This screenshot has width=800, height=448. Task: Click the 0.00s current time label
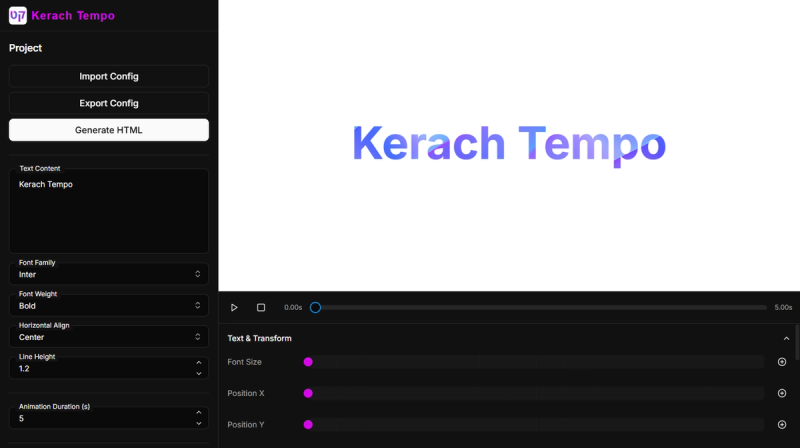coord(293,308)
